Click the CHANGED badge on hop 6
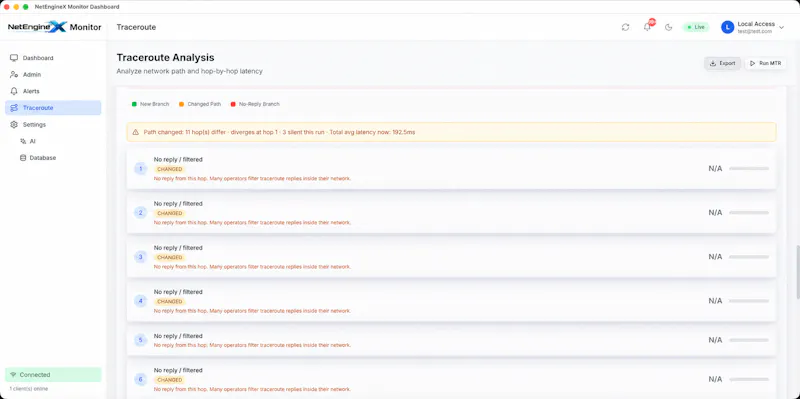 (170, 380)
